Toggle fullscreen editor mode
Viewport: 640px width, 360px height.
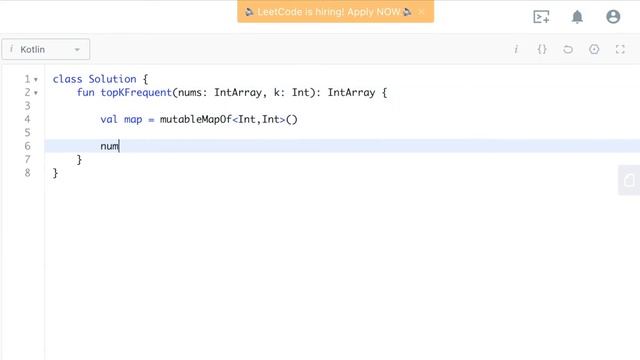tap(620, 49)
